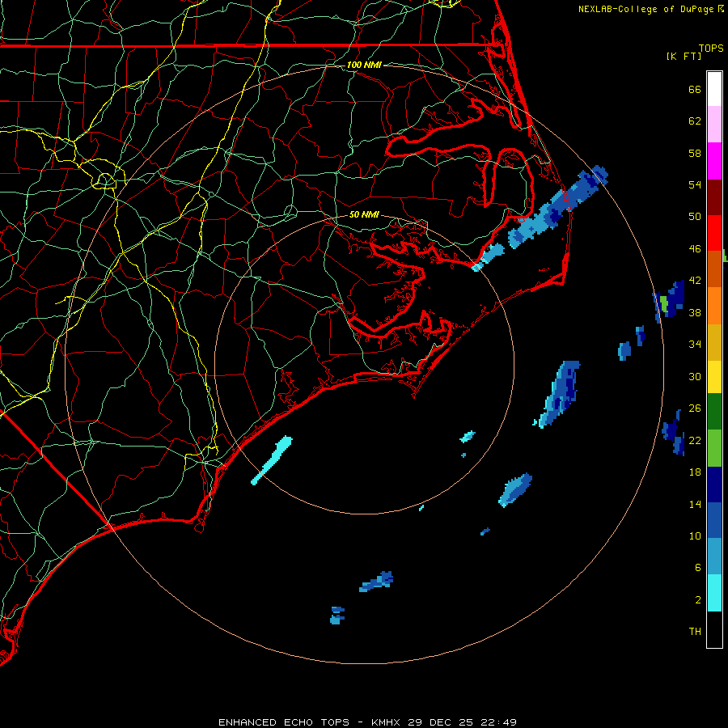Click the legend label "TH"
Screen dimensions: 728x728
point(695,632)
